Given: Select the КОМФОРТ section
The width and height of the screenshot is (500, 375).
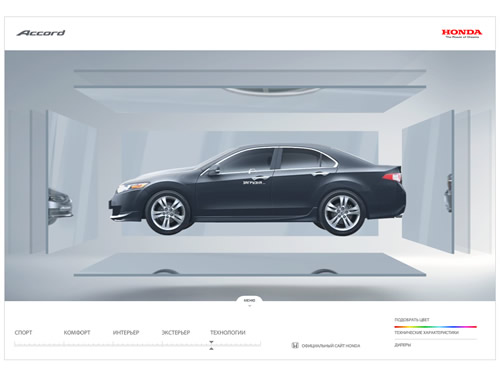Looking at the screenshot, I should (77, 333).
